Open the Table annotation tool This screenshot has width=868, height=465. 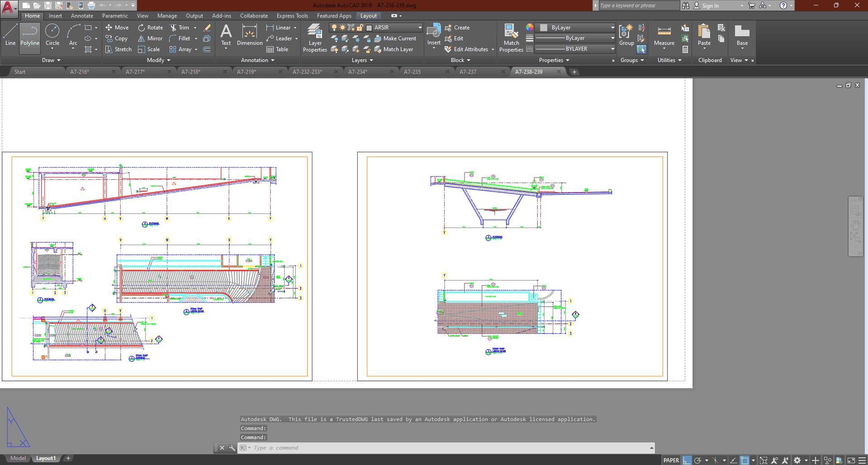point(277,49)
